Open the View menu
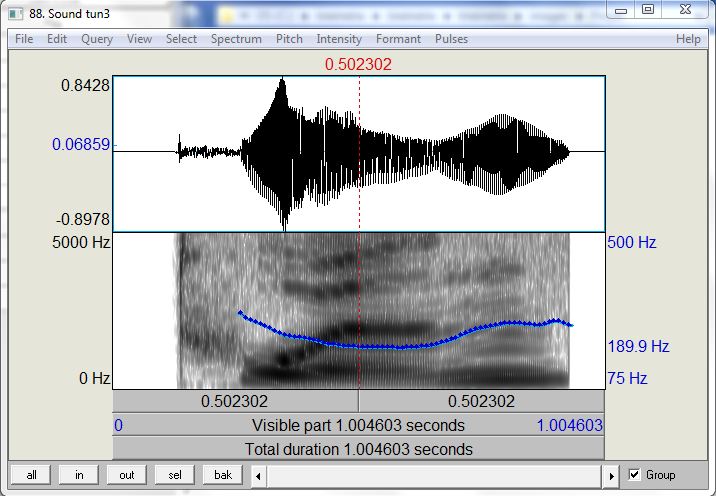Viewport: 716px width, 496px height. click(x=139, y=39)
